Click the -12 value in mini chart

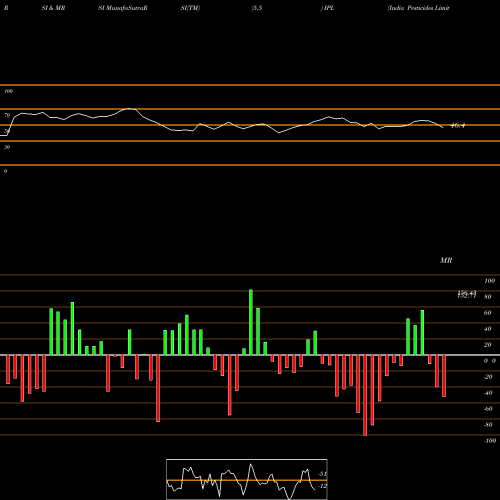[322, 486]
